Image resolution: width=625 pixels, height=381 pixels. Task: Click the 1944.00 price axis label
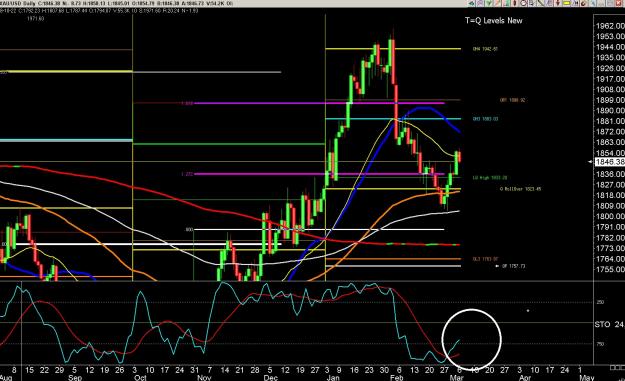point(610,47)
